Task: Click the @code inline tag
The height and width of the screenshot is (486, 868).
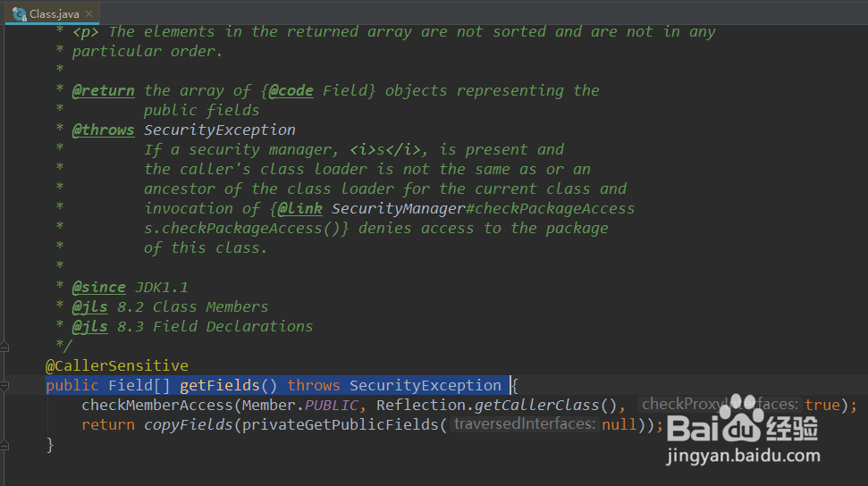Action: click(291, 91)
